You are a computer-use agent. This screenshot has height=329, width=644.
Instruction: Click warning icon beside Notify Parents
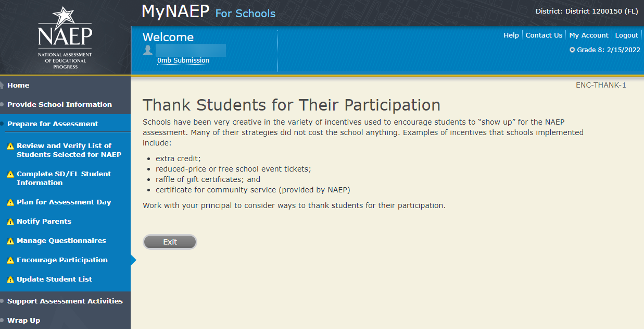(10, 222)
